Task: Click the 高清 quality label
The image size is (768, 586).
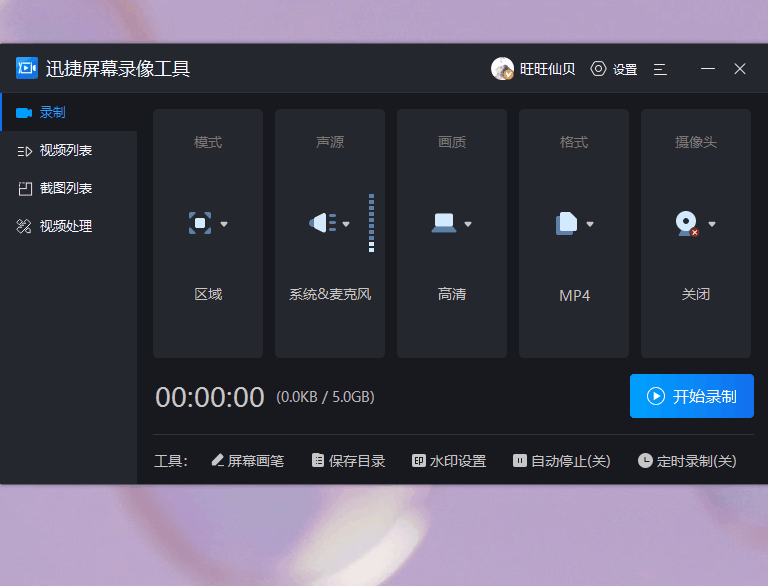Action: (452, 294)
